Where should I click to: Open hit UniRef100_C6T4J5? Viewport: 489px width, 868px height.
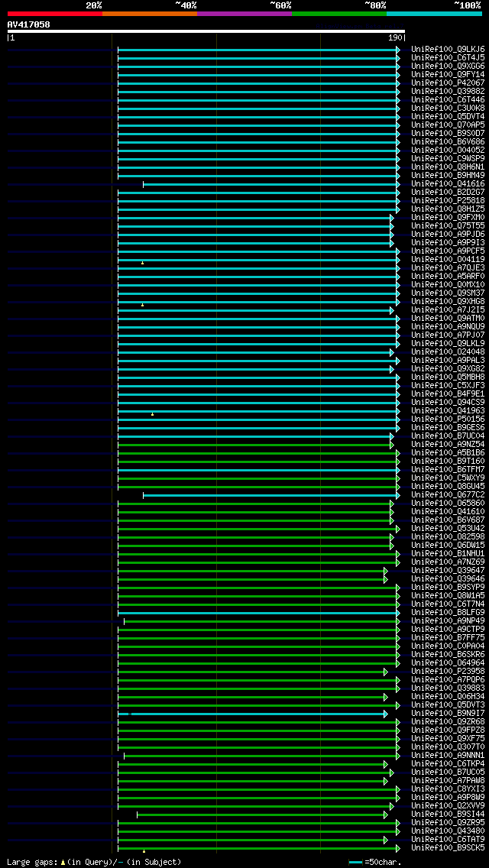(x=448, y=57)
